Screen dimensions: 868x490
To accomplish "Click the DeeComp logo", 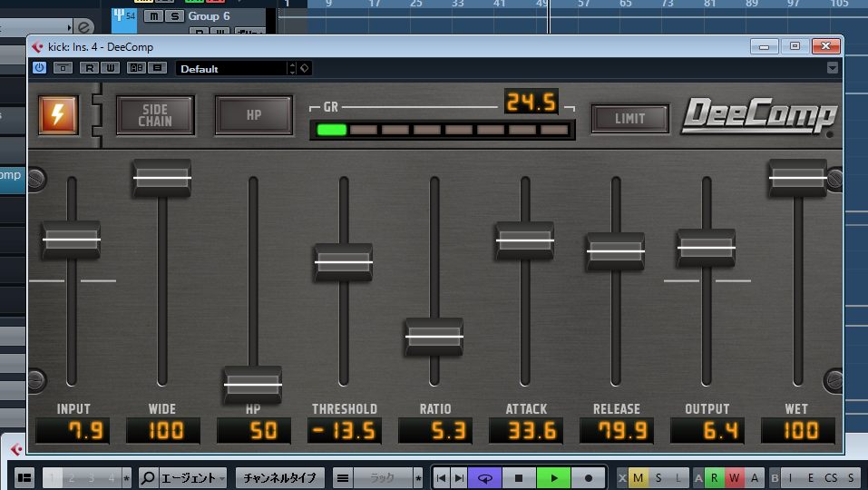I will click(759, 116).
